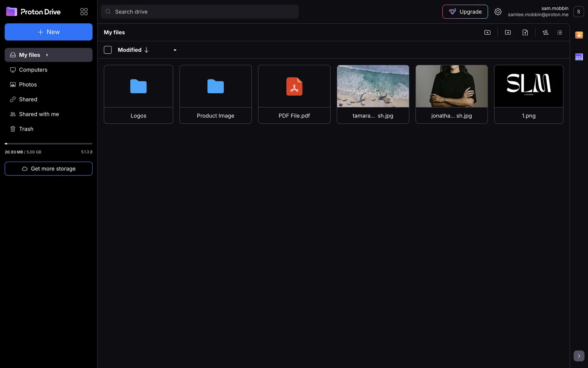Expand My files folder tree arrow

tap(47, 55)
